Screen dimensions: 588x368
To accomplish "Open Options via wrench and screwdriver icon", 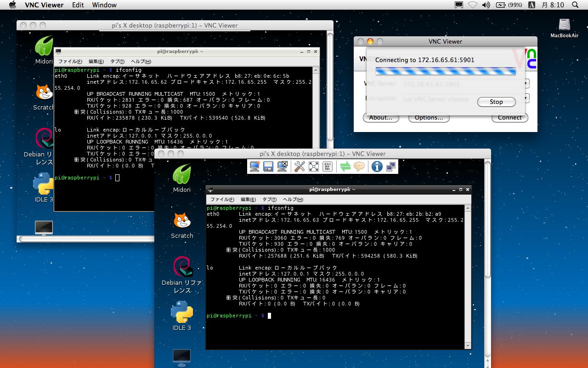I will click(x=300, y=167).
